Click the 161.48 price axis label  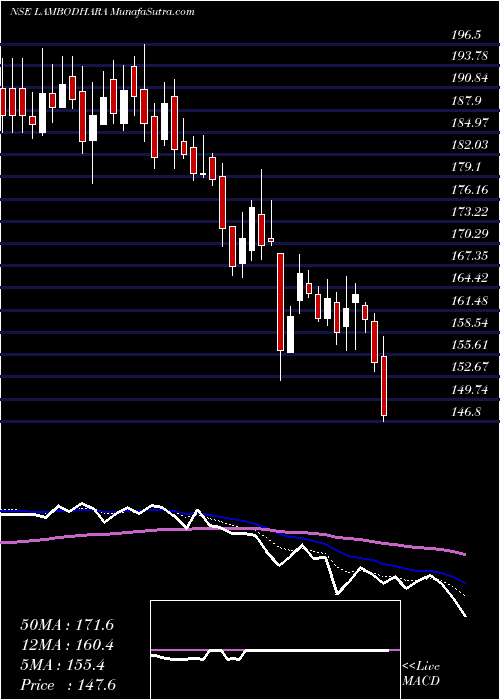click(x=470, y=301)
